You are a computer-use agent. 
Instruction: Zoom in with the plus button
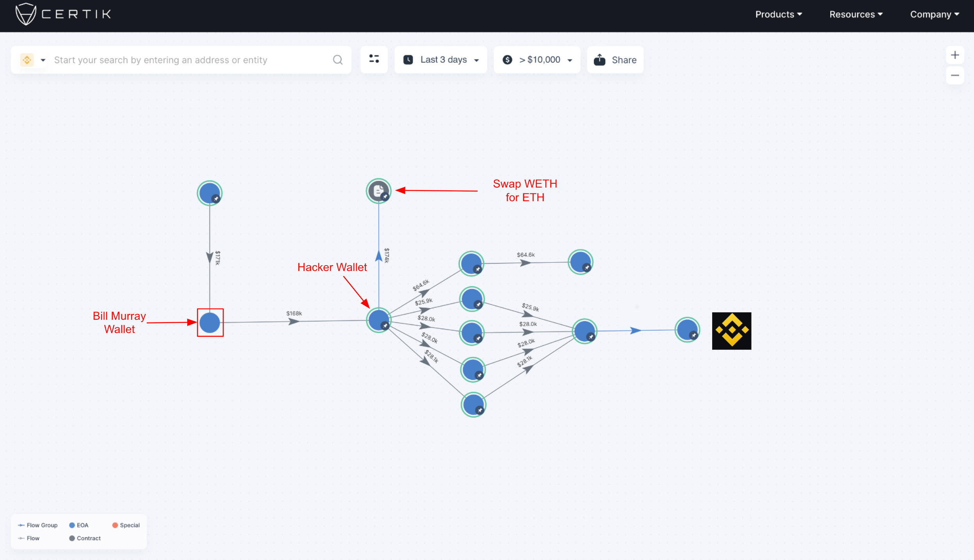(954, 55)
